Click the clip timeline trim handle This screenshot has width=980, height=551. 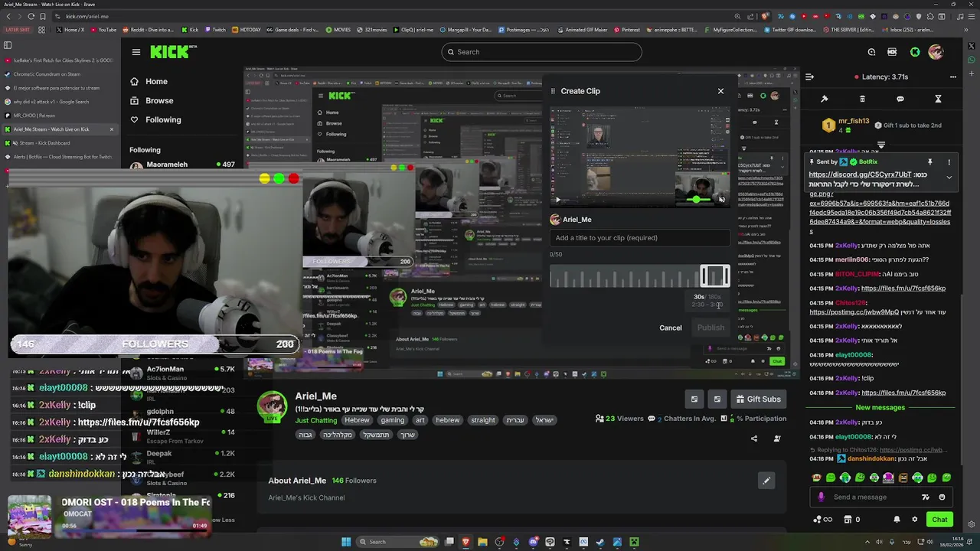(715, 275)
